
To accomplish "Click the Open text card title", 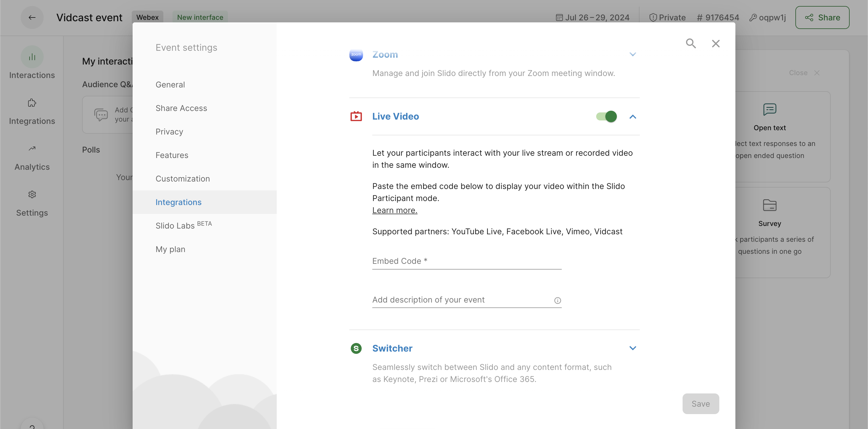I will (x=770, y=128).
